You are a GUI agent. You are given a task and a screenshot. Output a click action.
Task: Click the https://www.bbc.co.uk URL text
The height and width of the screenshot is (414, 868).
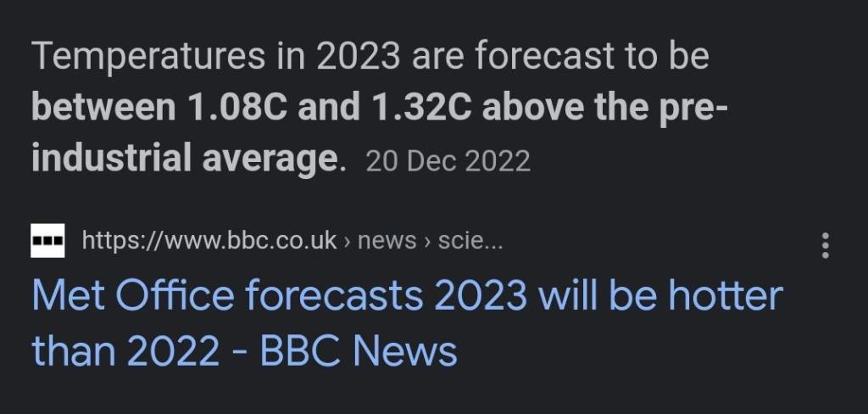209,241
